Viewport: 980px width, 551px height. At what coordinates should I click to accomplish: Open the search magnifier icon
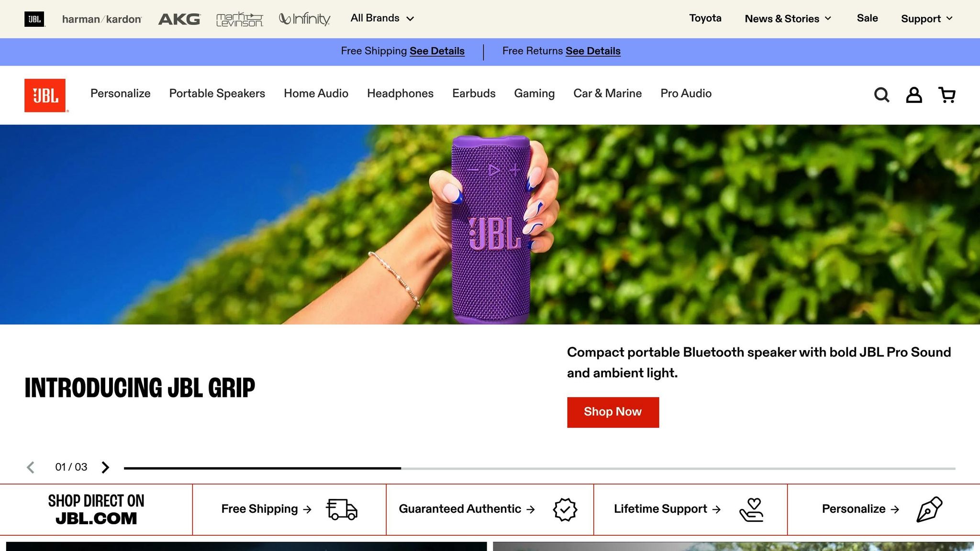coord(881,95)
